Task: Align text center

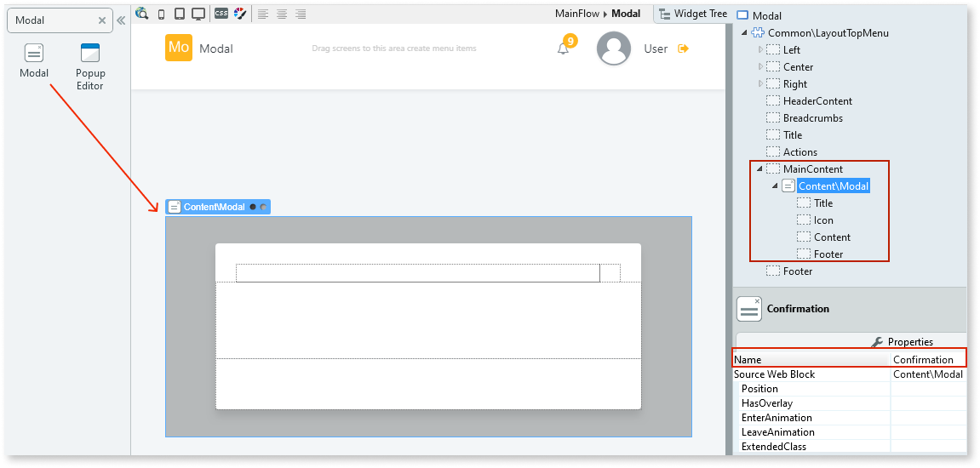Action: pyautogui.click(x=282, y=14)
